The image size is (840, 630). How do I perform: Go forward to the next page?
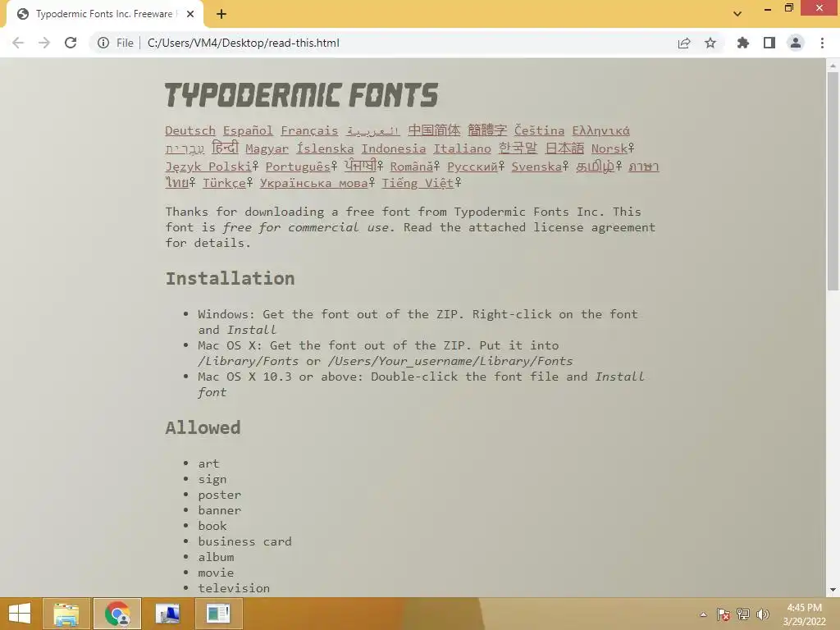44,43
